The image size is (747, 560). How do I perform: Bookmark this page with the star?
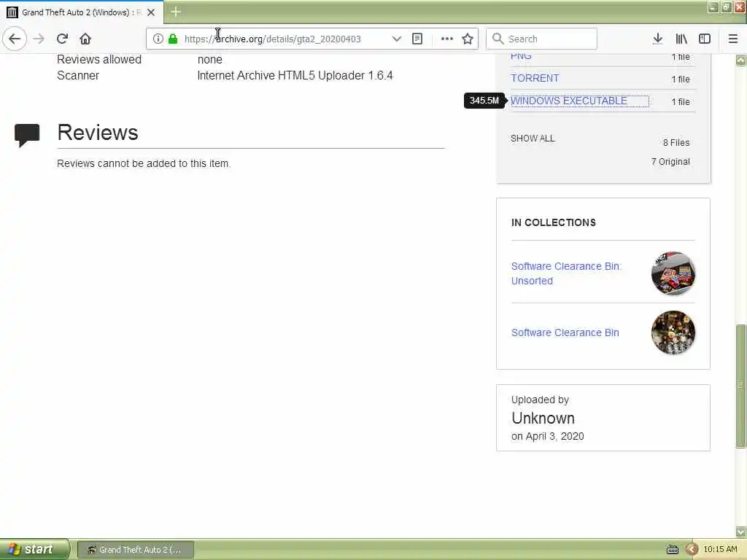468,39
